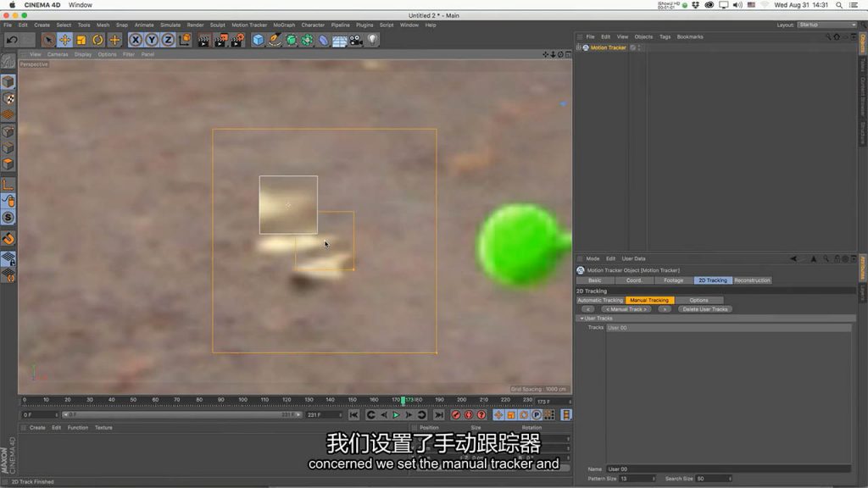Toggle Position keyframe recording
This screenshot has width=868, height=488.
(498, 415)
